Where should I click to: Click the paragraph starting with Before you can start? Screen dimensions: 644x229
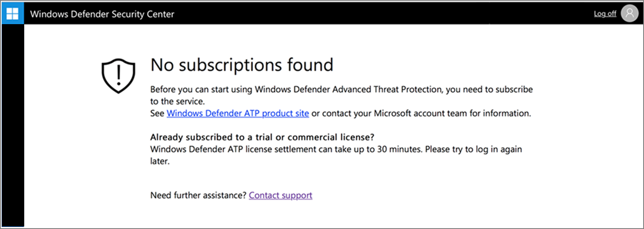[x=341, y=90]
